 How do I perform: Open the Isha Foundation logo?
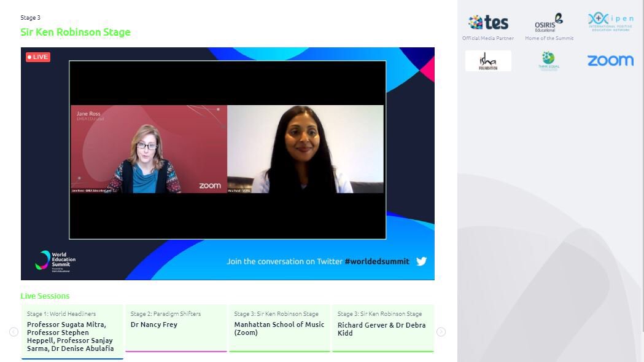488,61
